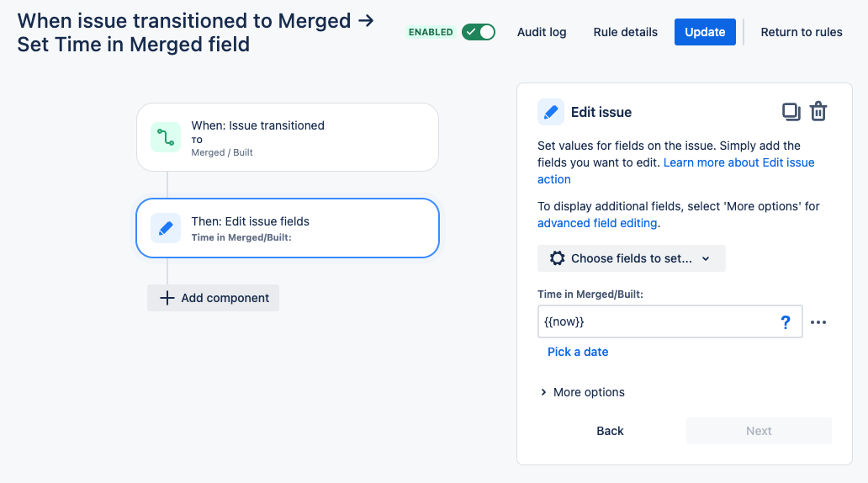This screenshot has width=868, height=483.
Task: Click the Update button
Action: (705, 32)
